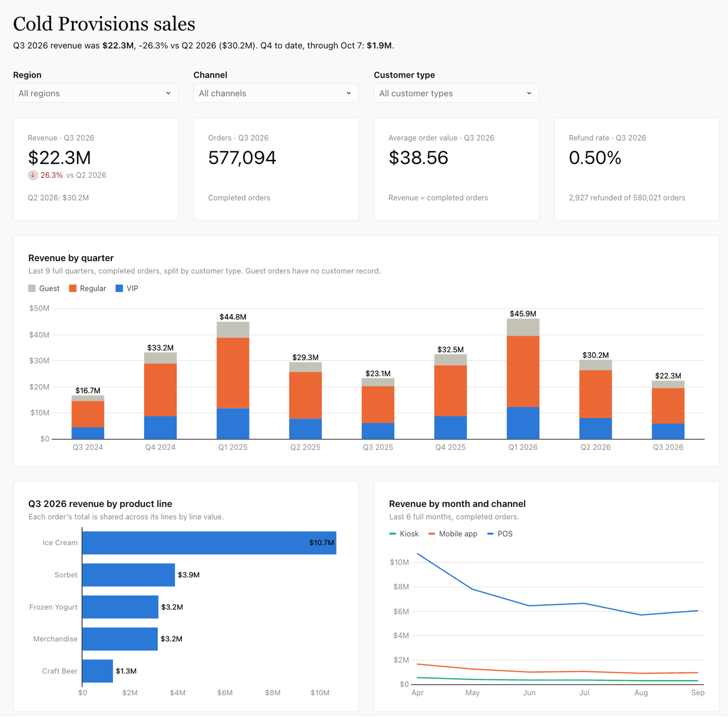Click the 0.50% refund rate value
Screen dimensions: 728x719
(595, 158)
